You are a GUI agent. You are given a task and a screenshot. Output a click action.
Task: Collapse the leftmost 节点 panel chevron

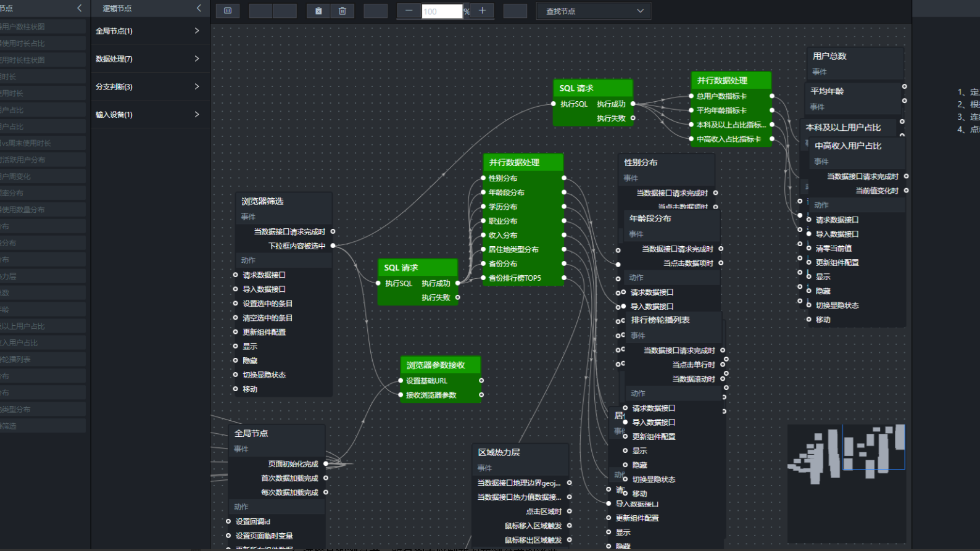point(79,8)
